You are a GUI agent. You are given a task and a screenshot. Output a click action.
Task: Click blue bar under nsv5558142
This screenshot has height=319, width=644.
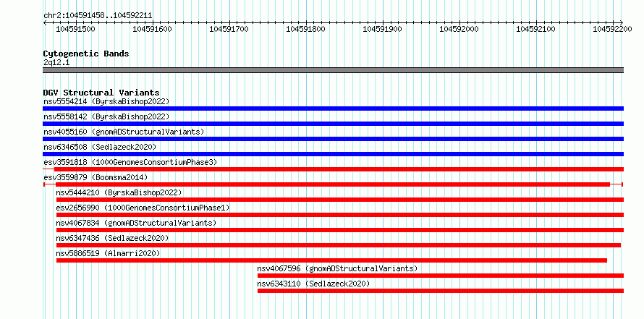333,124
